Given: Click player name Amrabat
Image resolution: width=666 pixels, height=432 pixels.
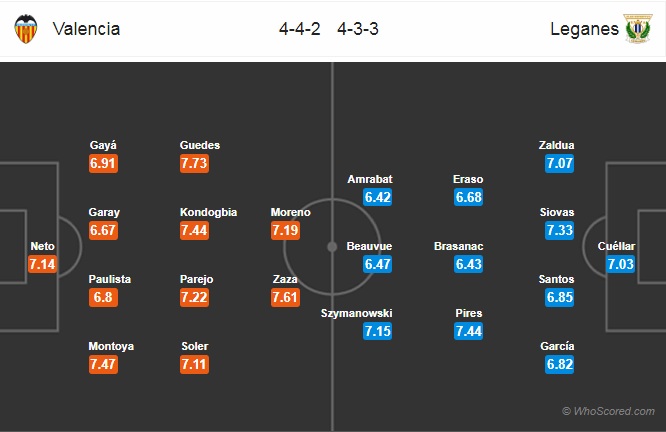Looking at the screenshot, I should [370, 179].
